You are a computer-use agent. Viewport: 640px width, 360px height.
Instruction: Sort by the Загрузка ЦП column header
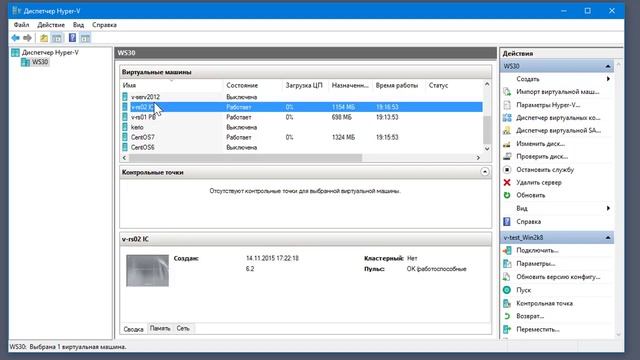[x=305, y=85]
